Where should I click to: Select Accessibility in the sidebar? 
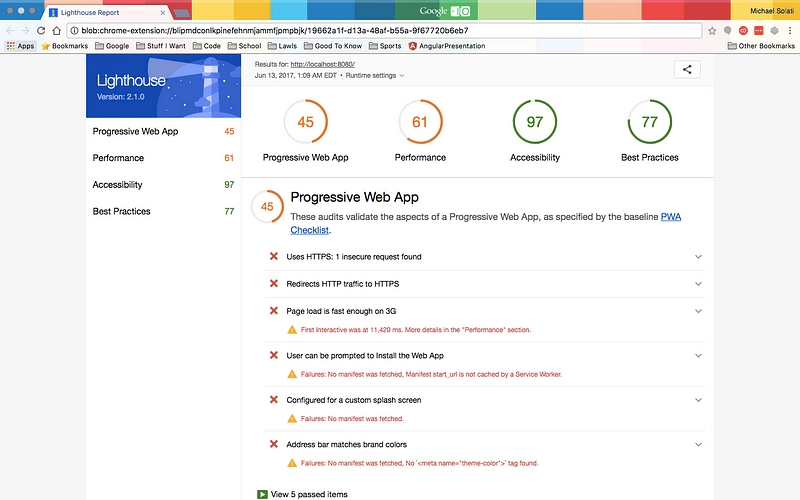tap(163, 185)
